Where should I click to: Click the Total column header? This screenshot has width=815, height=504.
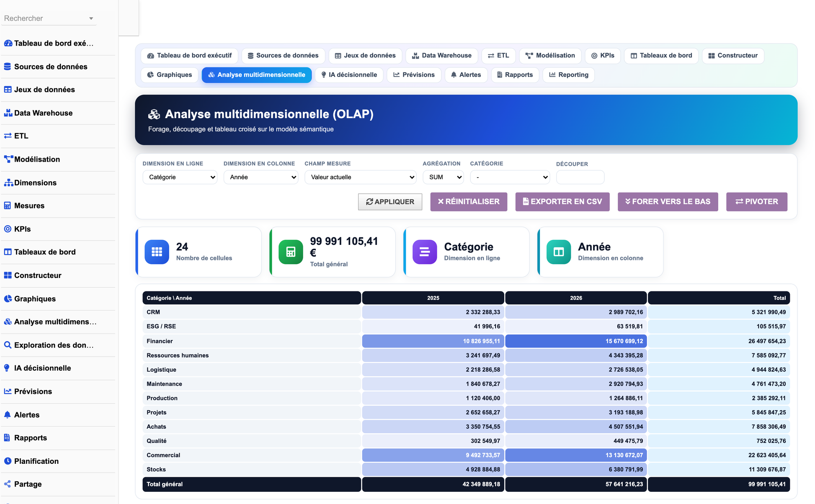pyautogui.click(x=719, y=298)
